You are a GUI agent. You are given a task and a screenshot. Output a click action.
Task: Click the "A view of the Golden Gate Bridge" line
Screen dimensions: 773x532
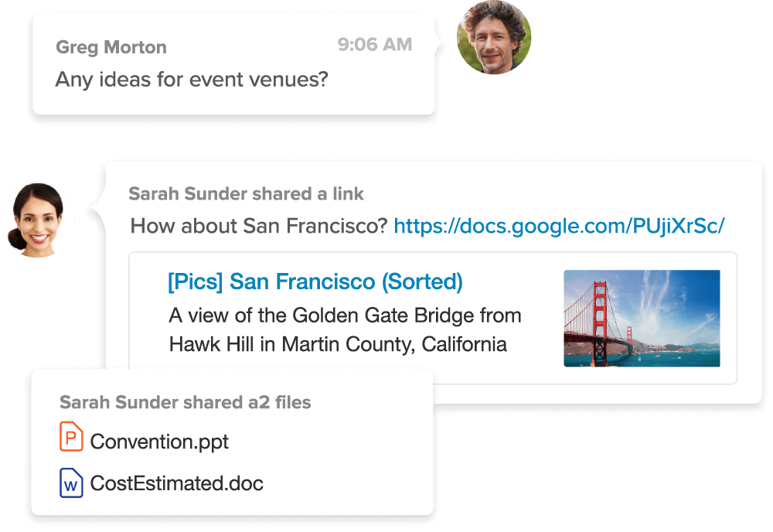click(345, 315)
